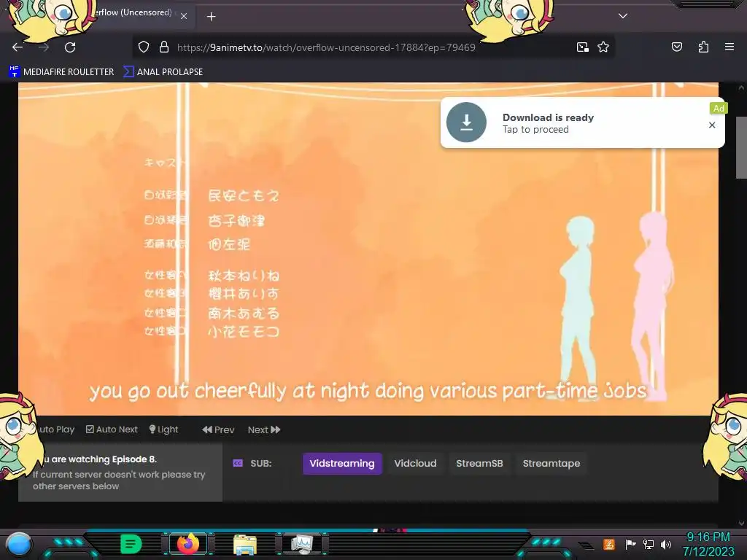Screen dimensions: 747x560
Task: Open Action Center flag icon
Action: (x=630, y=544)
